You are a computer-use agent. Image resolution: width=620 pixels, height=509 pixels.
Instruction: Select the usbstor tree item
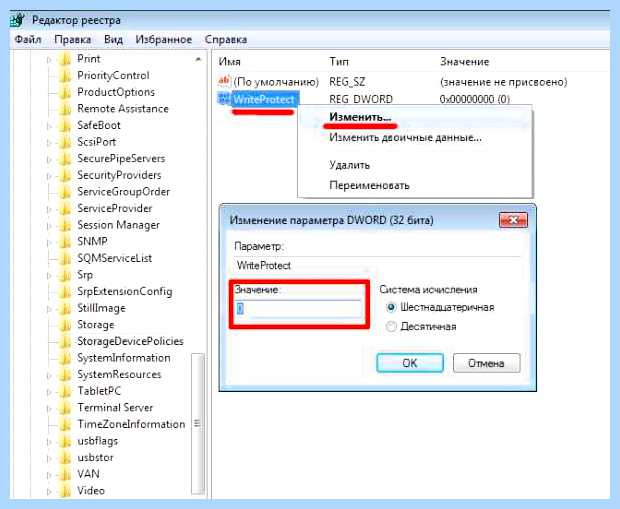(95, 458)
